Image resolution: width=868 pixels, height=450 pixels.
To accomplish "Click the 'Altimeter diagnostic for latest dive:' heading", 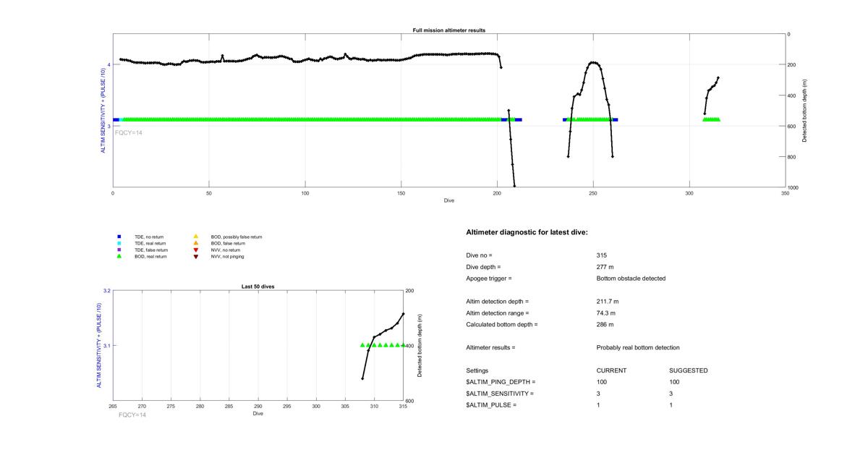I will [527, 232].
